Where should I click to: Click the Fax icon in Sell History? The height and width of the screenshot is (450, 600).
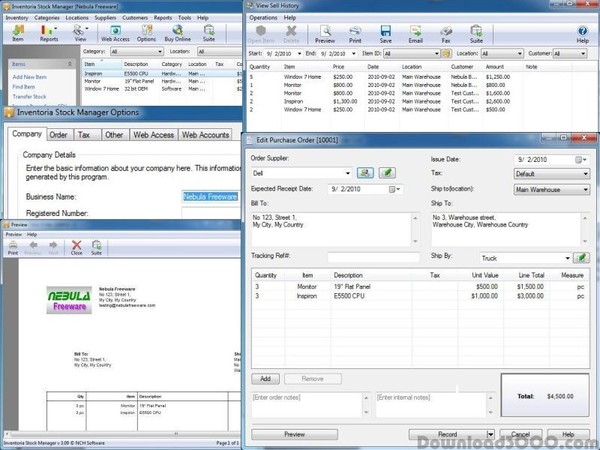click(x=446, y=34)
